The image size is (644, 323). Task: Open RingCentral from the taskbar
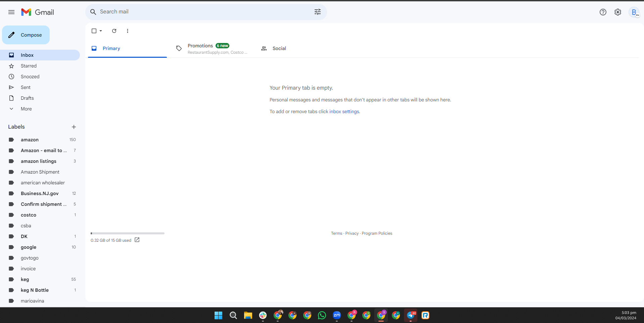tap(425, 315)
